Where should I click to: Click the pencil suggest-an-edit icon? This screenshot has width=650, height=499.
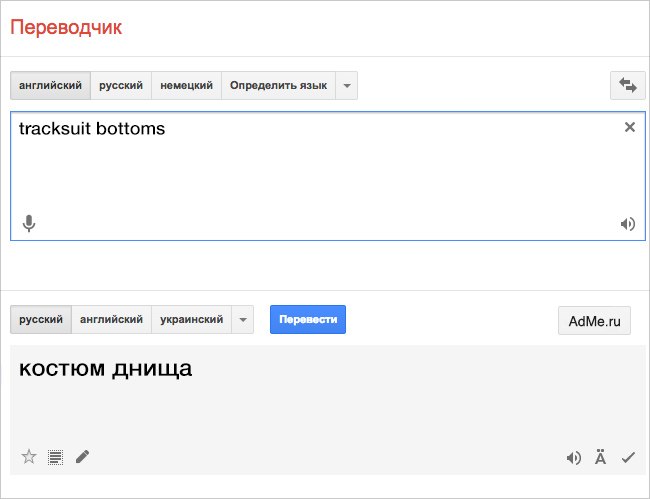coord(82,457)
